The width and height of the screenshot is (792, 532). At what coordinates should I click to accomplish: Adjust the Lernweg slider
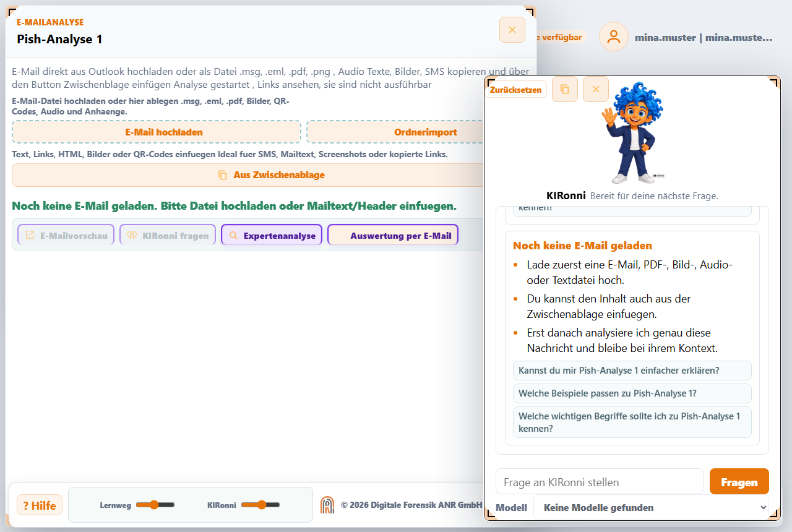click(155, 505)
